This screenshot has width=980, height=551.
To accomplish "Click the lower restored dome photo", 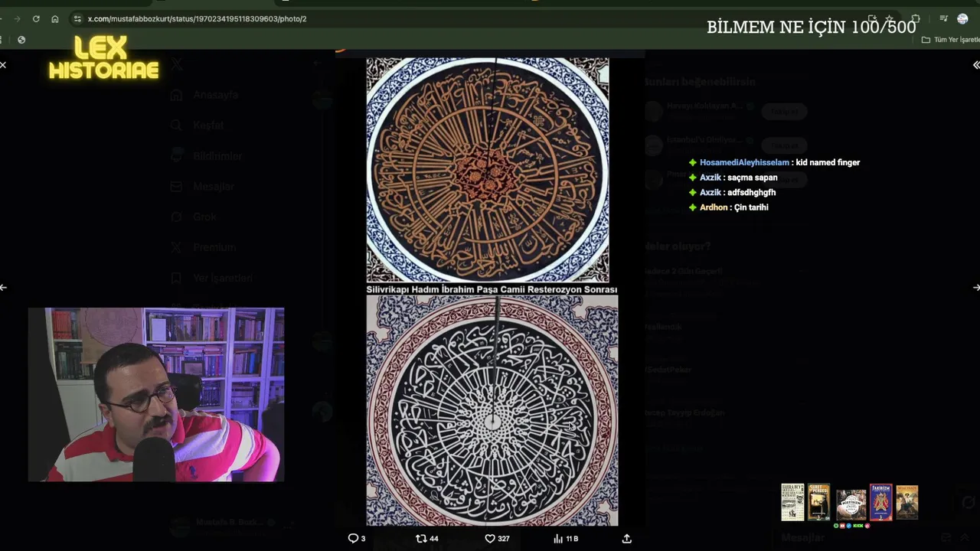I will (492, 411).
